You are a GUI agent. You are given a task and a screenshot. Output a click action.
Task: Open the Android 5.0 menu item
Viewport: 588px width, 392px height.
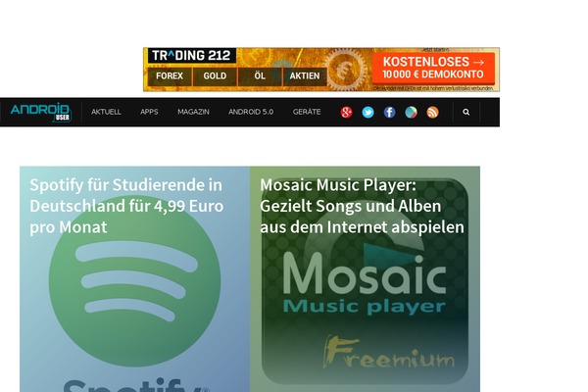click(x=251, y=112)
